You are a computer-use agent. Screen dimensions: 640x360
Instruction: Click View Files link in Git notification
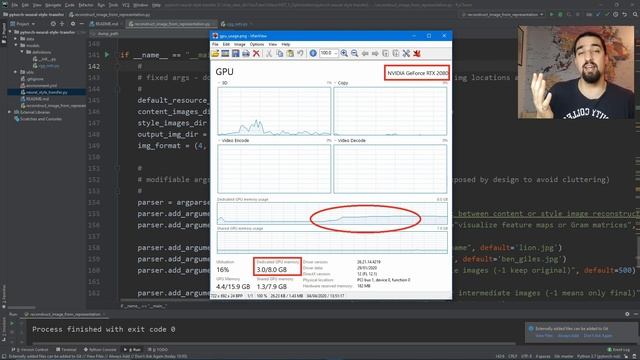544,336
